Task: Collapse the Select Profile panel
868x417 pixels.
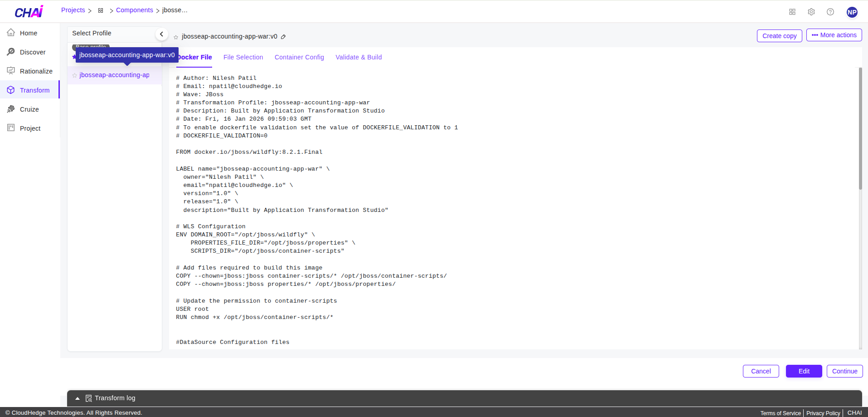Action: tap(161, 34)
